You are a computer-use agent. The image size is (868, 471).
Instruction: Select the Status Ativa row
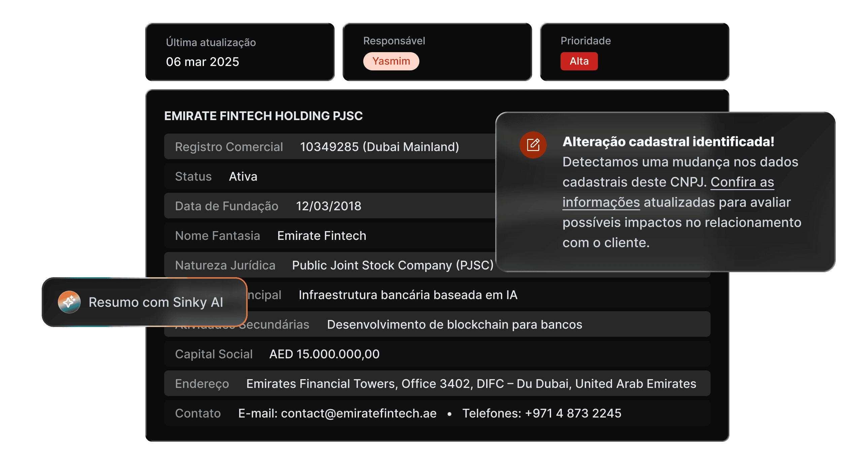pyautogui.click(x=243, y=177)
